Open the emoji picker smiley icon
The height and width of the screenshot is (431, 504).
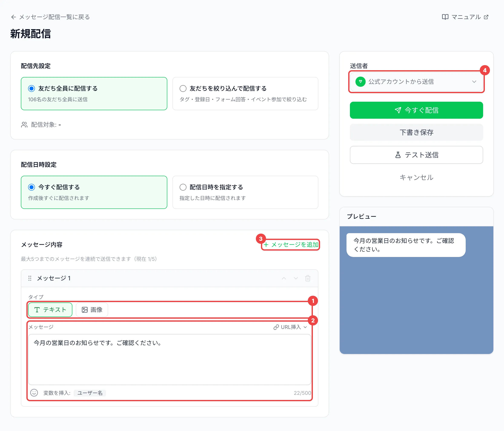tap(34, 392)
